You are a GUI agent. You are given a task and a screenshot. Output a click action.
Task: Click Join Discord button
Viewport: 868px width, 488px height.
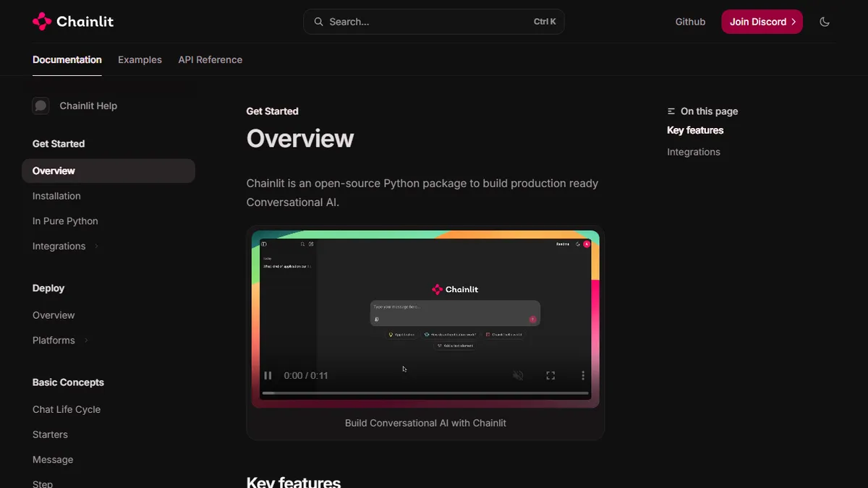pyautogui.click(x=762, y=22)
